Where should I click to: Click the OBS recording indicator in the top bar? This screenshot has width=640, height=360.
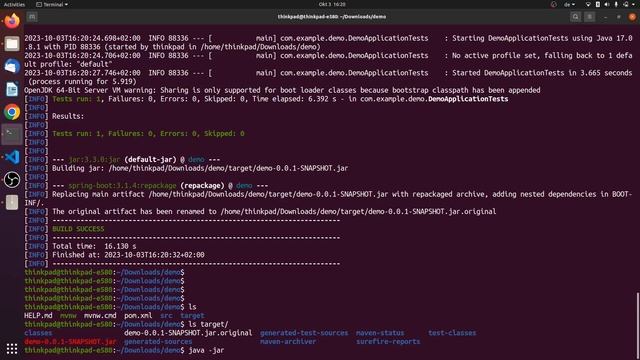pos(553,4)
